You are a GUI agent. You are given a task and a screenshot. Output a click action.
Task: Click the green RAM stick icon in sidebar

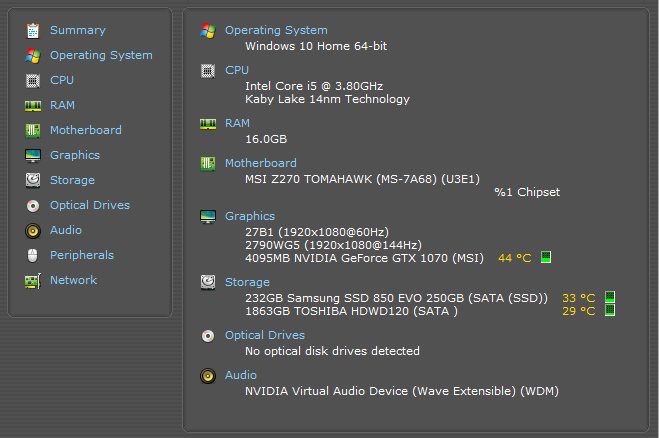pyautogui.click(x=33, y=105)
